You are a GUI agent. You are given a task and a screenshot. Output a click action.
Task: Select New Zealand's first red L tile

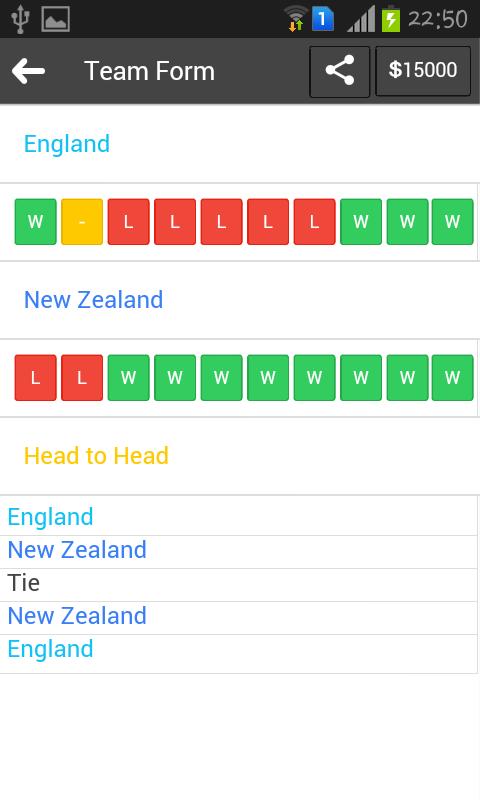click(x=35, y=378)
